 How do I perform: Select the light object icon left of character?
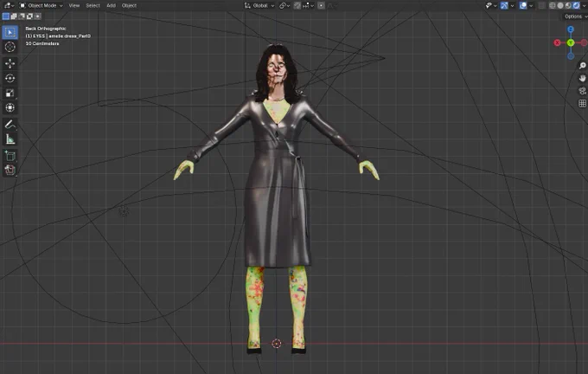tap(124, 211)
